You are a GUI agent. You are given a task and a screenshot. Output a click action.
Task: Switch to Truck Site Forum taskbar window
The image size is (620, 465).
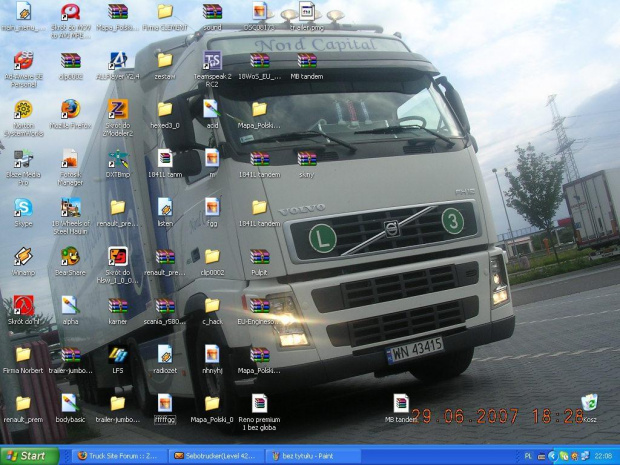coord(120,456)
